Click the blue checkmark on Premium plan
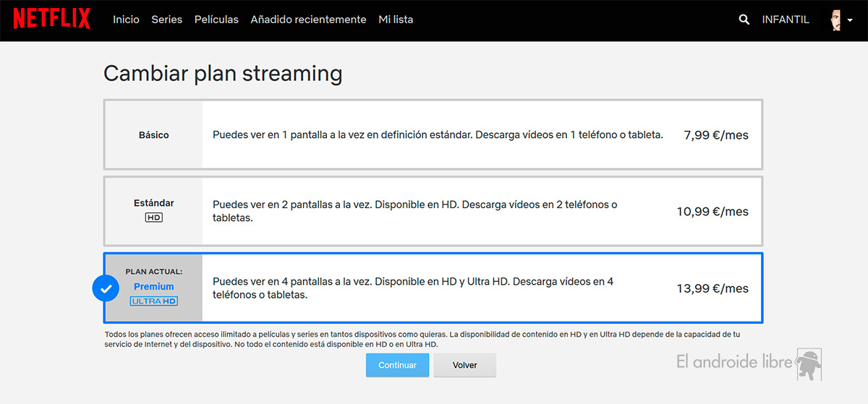Viewport: 868px width, 404px height. click(x=106, y=288)
